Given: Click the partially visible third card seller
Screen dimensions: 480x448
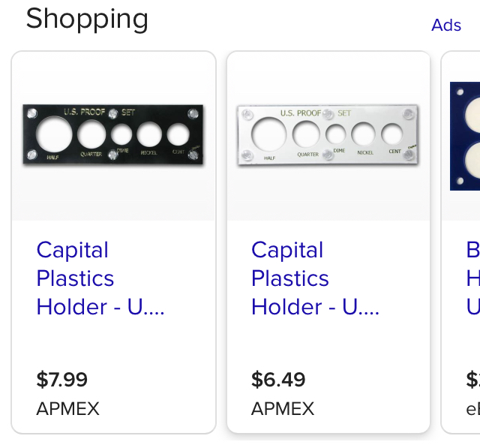Looking at the screenshot, I should click(x=473, y=408).
